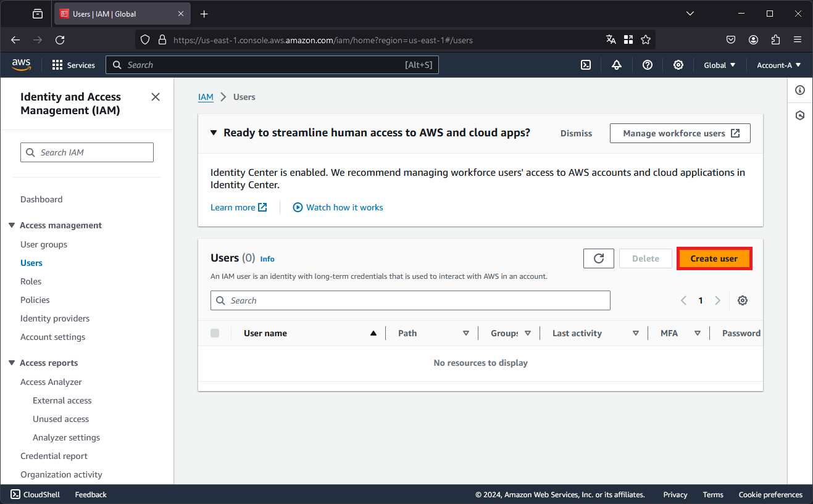This screenshot has width=813, height=504.
Task: Open the extensions puzzle icon
Action: click(776, 39)
